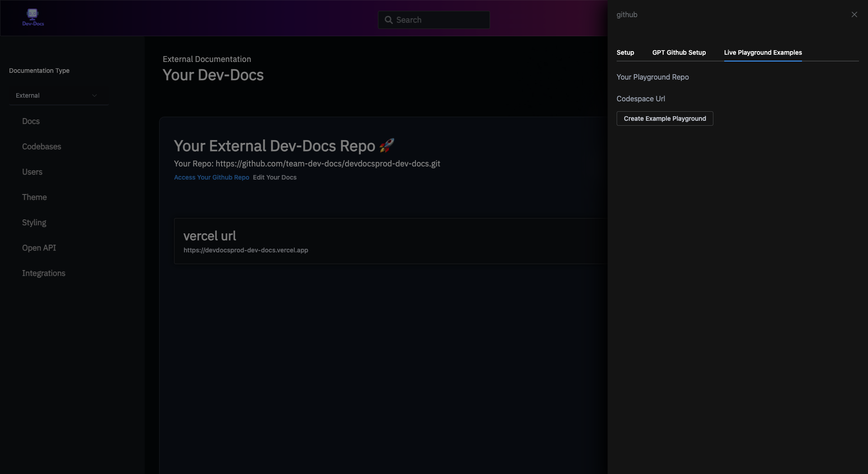Navigate to the Styling section

point(34,223)
